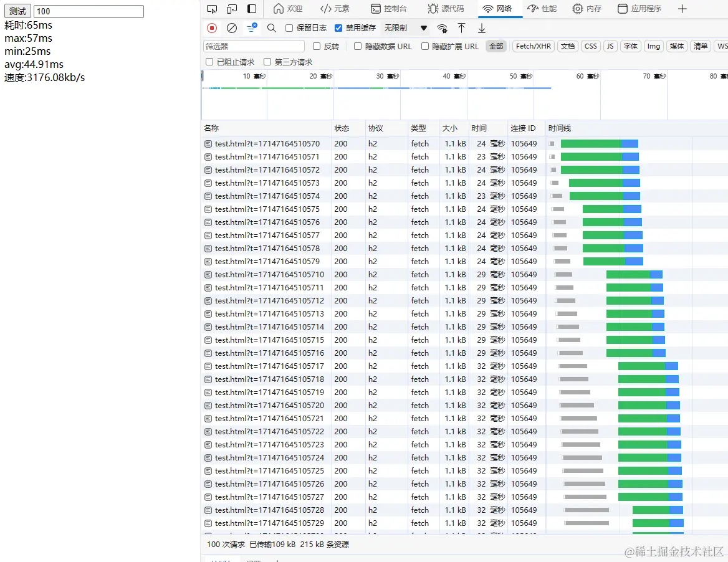This screenshot has height=562, width=728.
Task: Check the 反转 filter checkbox
Action: (x=317, y=46)
